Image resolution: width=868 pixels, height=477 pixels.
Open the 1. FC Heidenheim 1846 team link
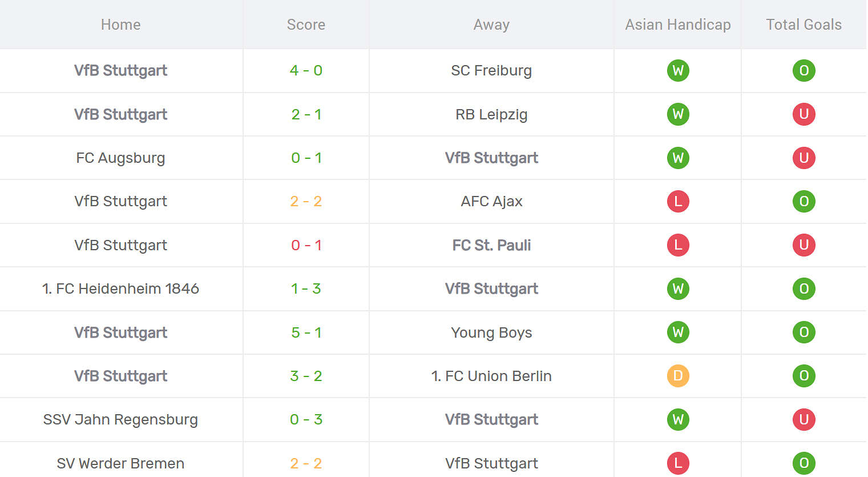pos(120,288)
